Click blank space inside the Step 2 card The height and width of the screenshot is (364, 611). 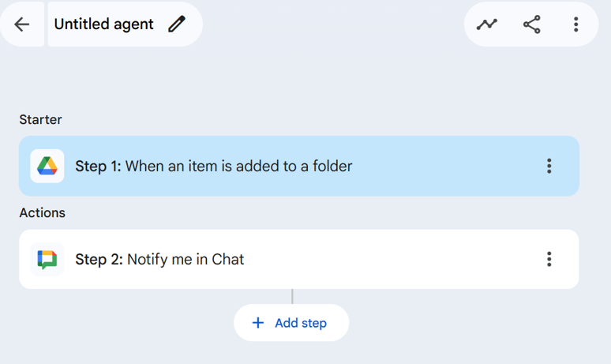[x=395, y=259]
